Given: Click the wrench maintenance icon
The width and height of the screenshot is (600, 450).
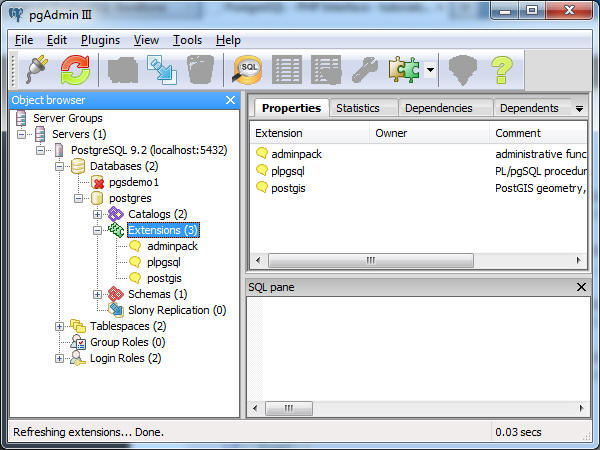Looking at the screenshot, I should pos(365,70).
